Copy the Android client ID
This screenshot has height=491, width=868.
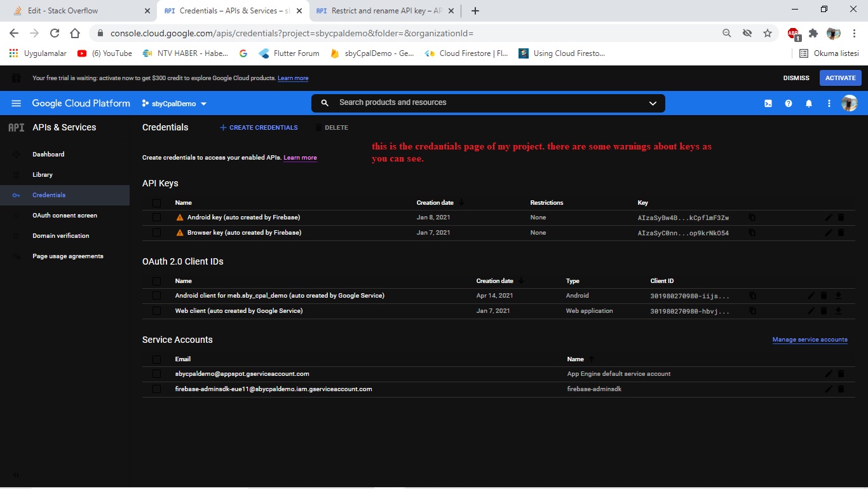752,296
